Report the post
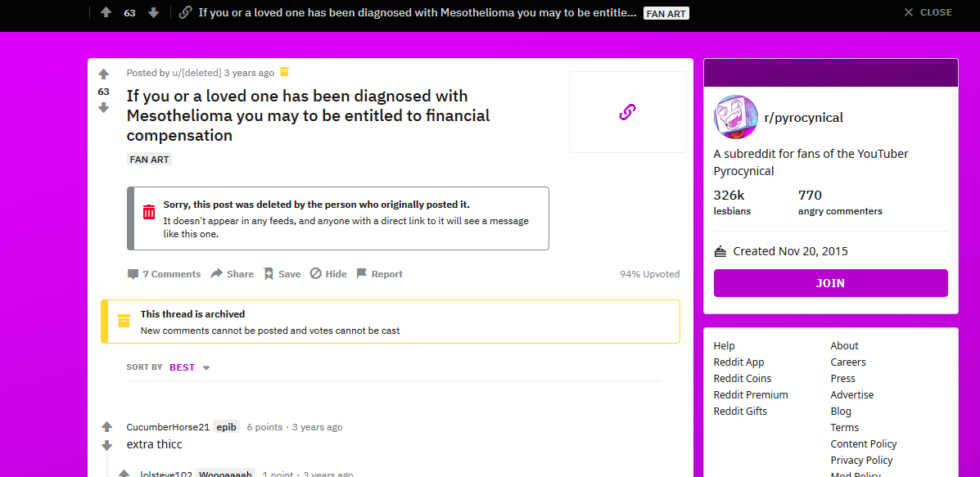 [379, 274]
